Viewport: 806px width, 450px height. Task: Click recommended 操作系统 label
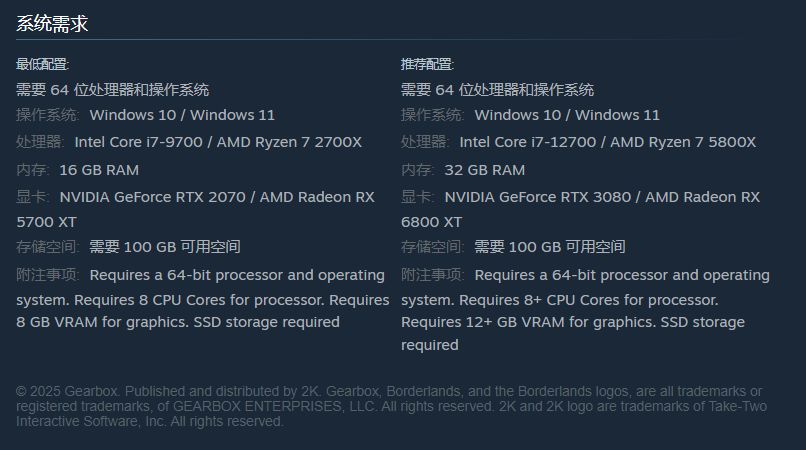432,115
